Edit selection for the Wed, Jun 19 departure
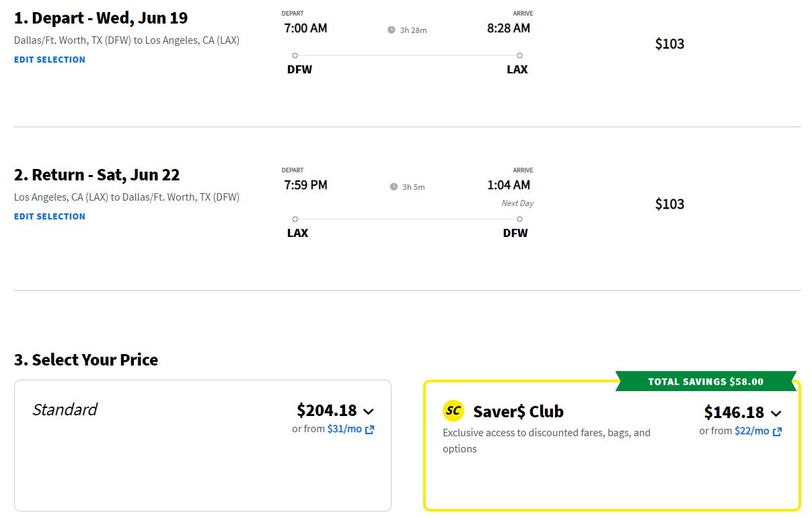 click(x=50, y=59)
